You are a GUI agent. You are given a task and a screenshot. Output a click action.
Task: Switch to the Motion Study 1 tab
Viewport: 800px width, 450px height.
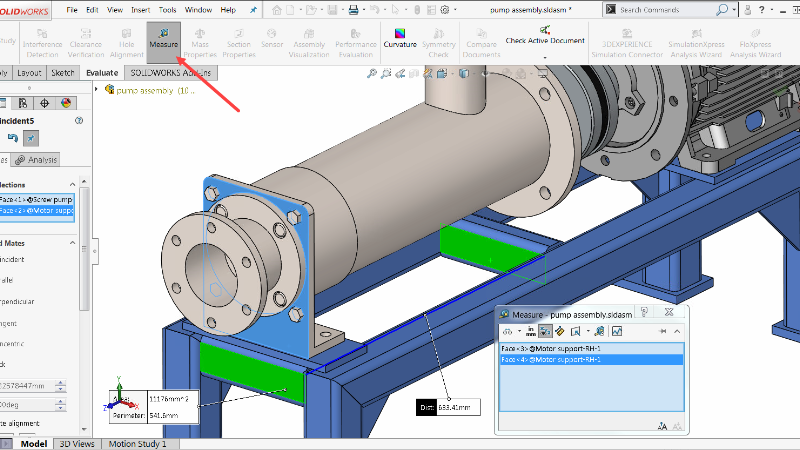pos(137,443)
